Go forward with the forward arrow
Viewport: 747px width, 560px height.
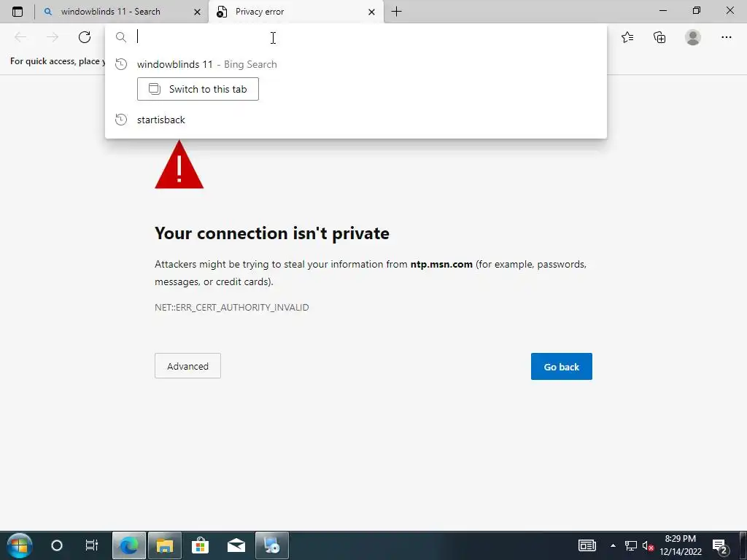(x=53, y=37)
